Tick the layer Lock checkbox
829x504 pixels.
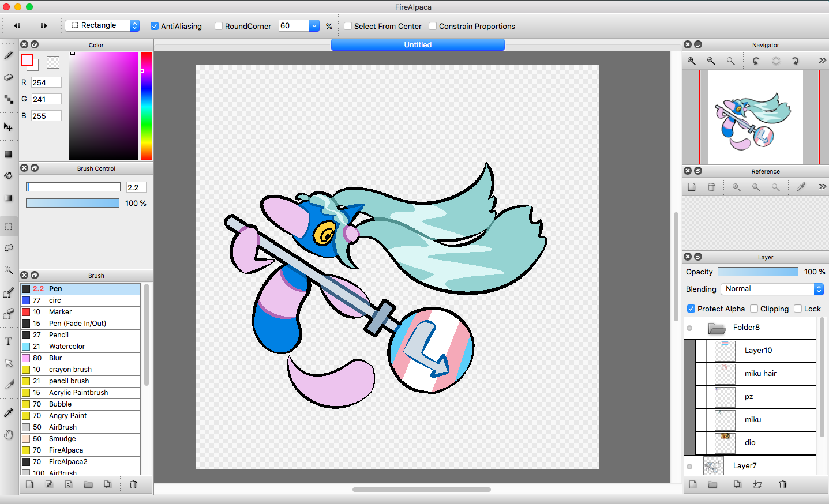[x=798, y=309]
